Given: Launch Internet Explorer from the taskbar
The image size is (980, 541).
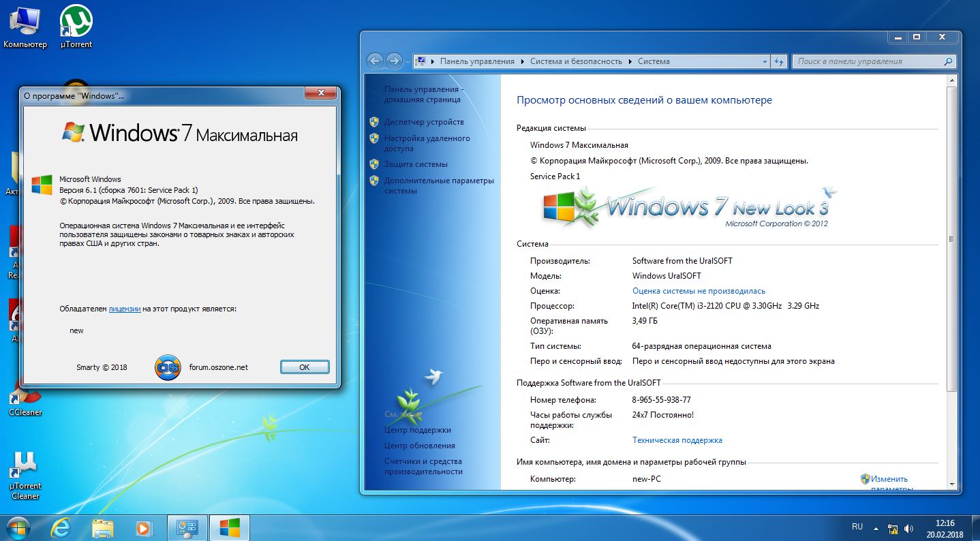Looking at the screenshot, I should click(x=61, y=527).
